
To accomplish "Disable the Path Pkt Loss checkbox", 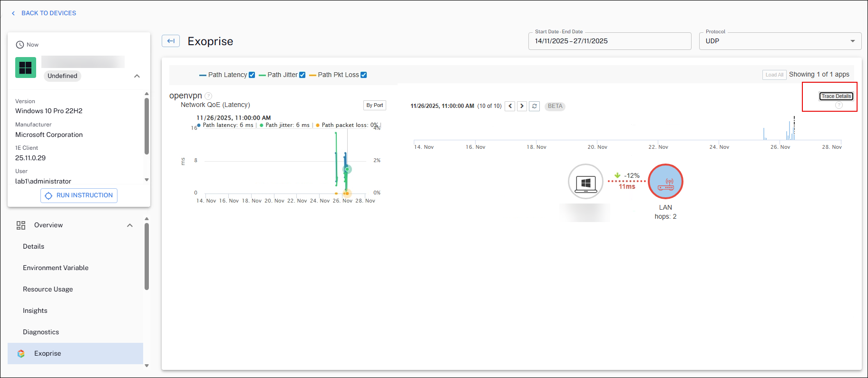I will (364, 75).
